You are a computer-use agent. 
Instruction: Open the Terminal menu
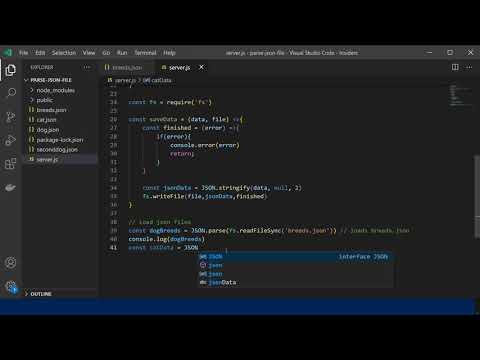tap(145, 53)
